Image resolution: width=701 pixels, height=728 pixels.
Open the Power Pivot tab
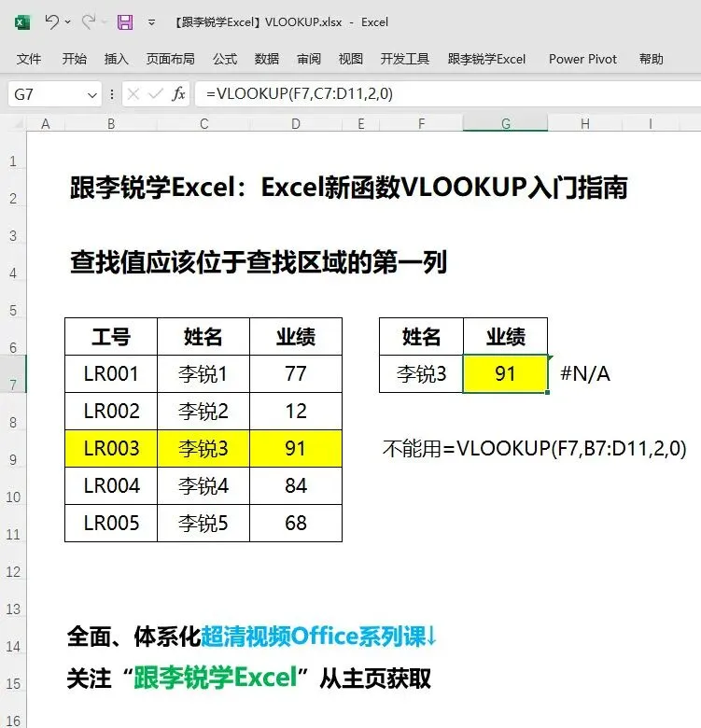click(x=582, y=59)
